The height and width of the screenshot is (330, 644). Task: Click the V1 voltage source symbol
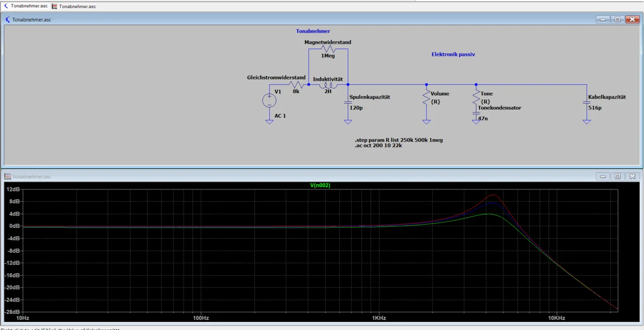(x=269, y=100)
